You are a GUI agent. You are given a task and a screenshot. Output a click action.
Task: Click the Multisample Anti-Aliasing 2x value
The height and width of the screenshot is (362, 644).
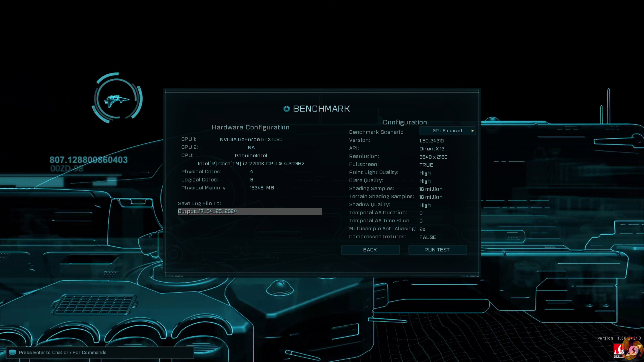point(422,229)
